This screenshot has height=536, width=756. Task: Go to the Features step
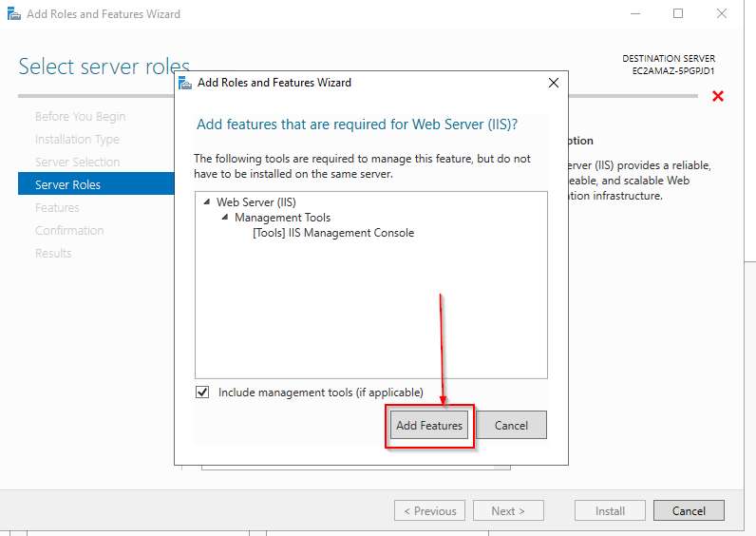point(57,207)
